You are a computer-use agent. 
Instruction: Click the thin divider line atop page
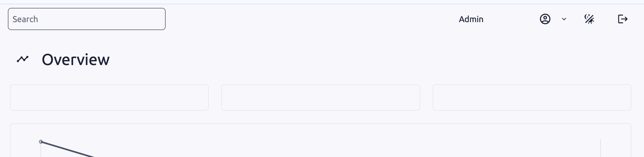point(322,4)
